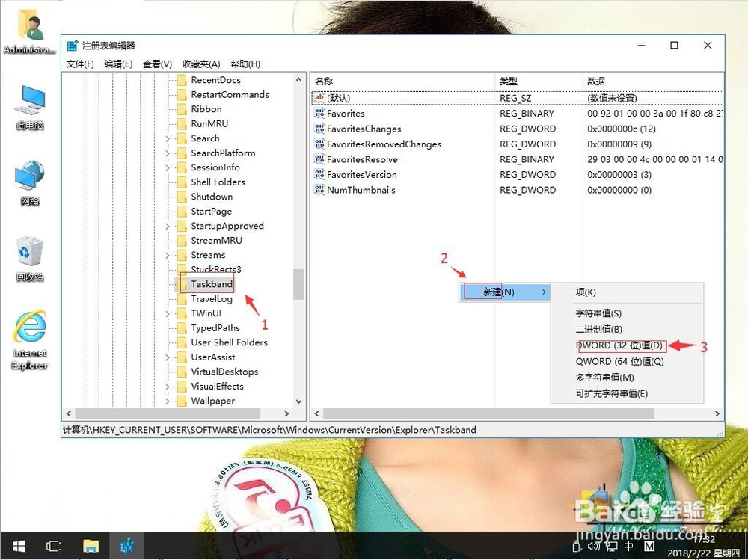Select the VirtualDesktops tree item

[224, 372]
